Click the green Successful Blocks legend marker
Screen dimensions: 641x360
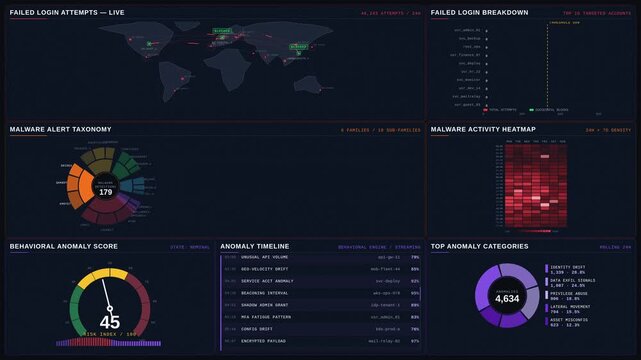coord(531,110)
